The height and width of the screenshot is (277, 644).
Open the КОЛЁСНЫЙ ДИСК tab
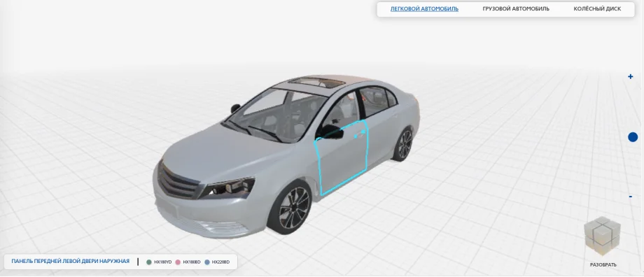pos(597,8)
